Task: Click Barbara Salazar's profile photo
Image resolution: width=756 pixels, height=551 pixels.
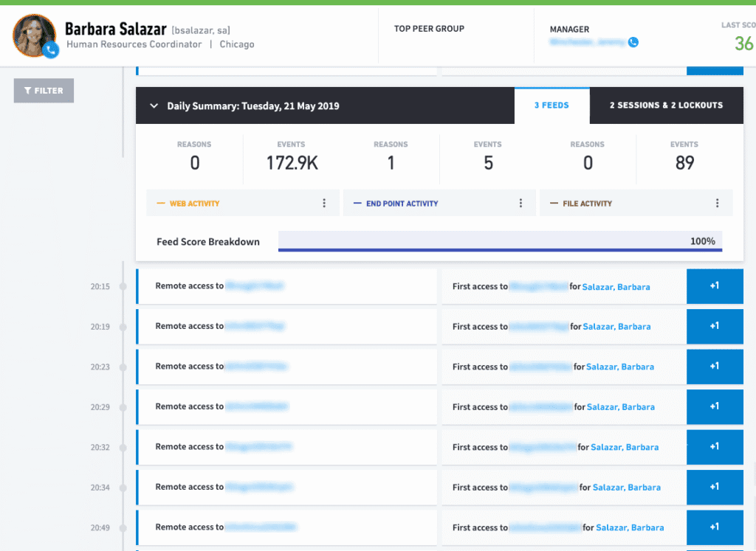Action: point(34,35)
